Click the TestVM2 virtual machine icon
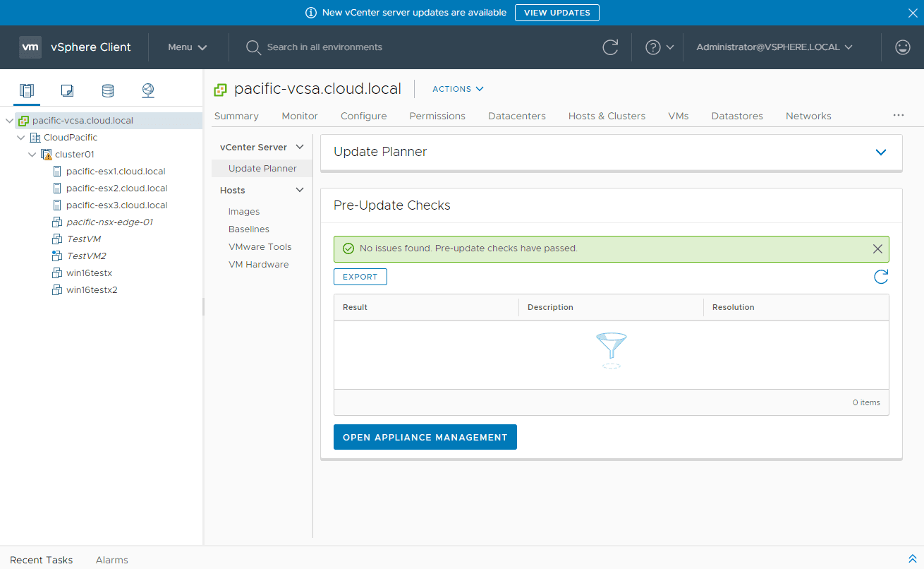 (x=58, y=256)
